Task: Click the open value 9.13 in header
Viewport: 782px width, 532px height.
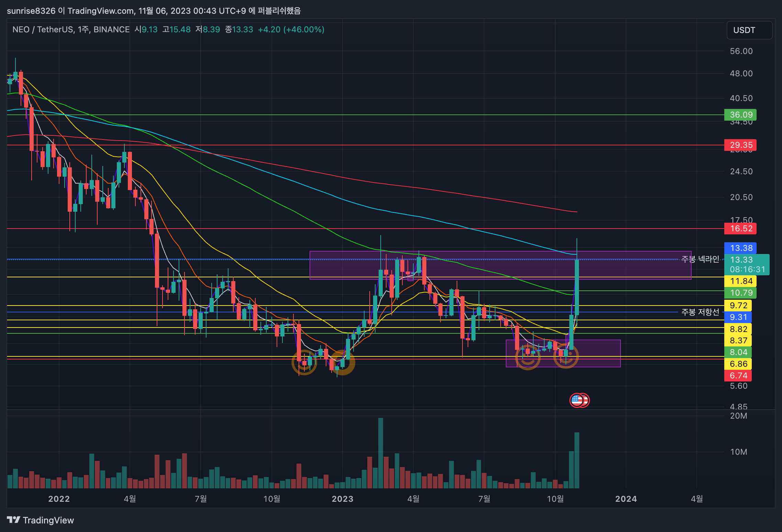Action: [x=149, y=30]
